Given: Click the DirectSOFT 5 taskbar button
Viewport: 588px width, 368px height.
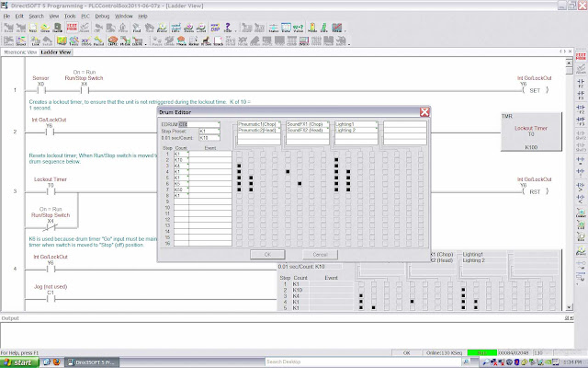Looking at the screenshot, I should 92,362.
